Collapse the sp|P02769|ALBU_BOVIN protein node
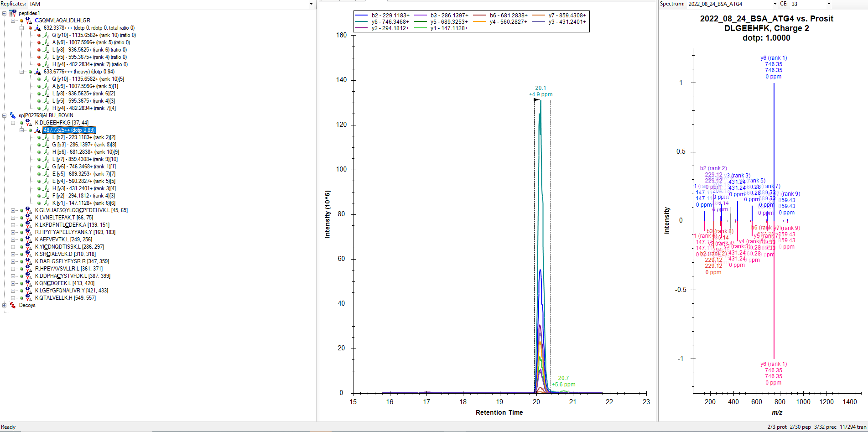The height and width of the screenshot is (432, 868). pos(5,115)
